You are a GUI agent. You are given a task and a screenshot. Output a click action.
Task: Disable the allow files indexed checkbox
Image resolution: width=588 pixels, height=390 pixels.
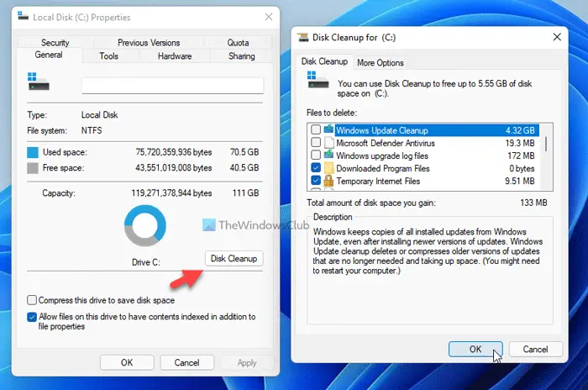pyautogui.click(x=32, y=317)
